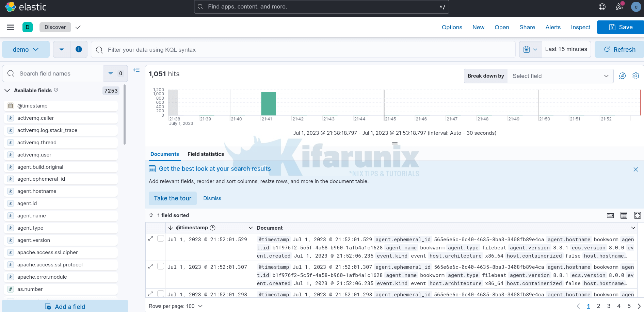Open the @timestamp column header menu
Screen dimensions: 644x312
tap(251, 228)
